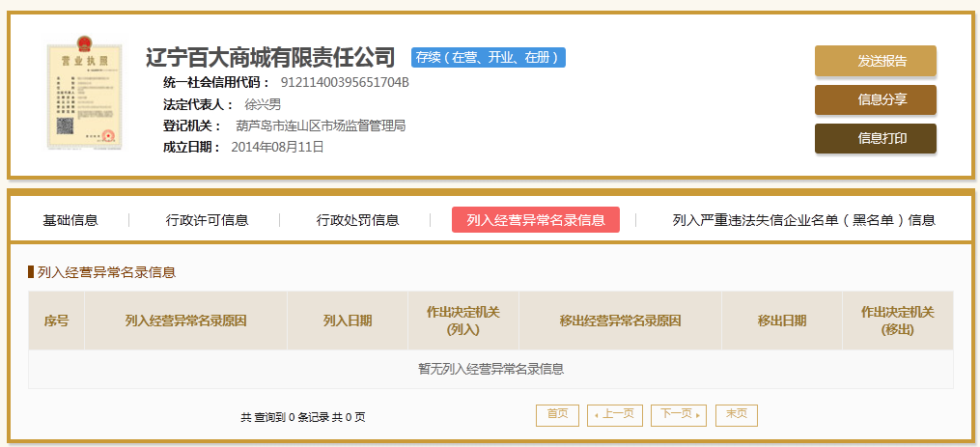The width and height of the screenshot is (980, 447).
Task: Click company name 辽宁百大商城有限责任公司
Action: 270,57
